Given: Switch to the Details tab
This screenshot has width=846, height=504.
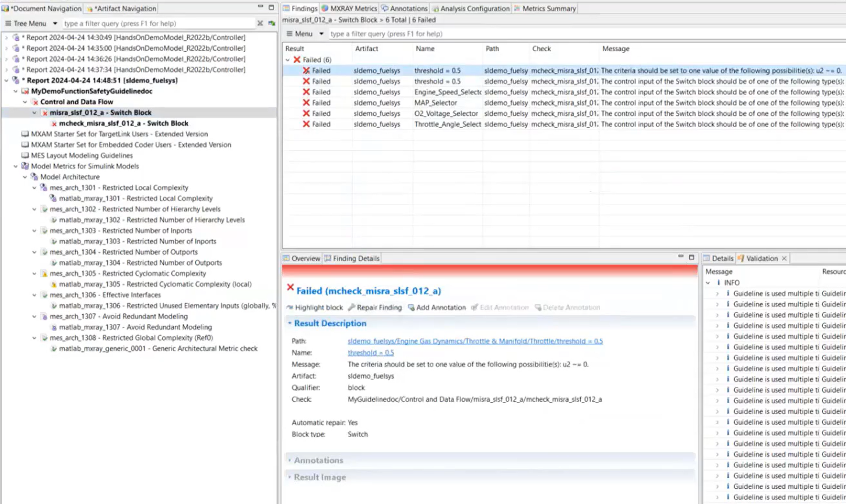Looking at the screenshot, I should click(x=718, y=258).
